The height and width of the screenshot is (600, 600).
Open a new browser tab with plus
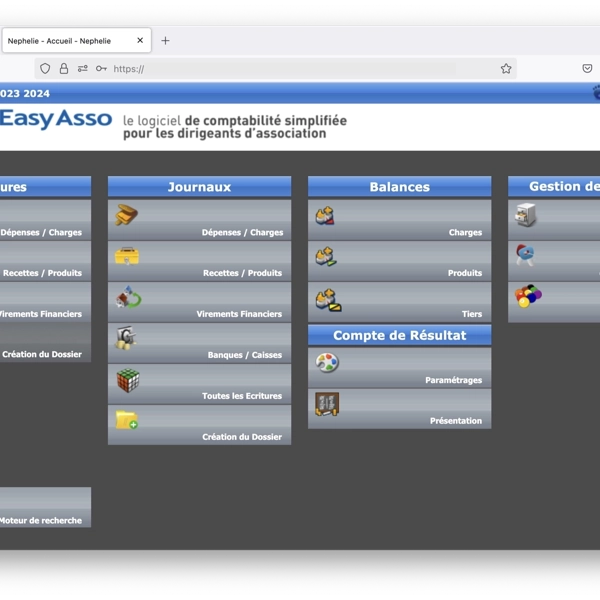point(165,41)
